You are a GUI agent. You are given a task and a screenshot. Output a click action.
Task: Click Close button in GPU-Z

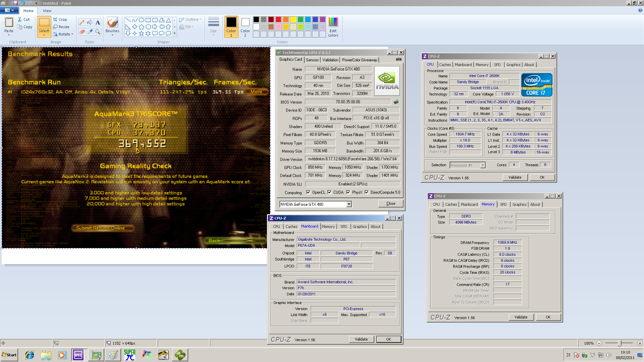(391, 203)
